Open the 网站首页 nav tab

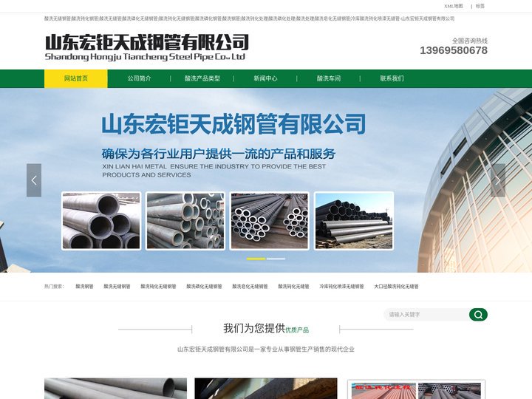click(76, 78)
